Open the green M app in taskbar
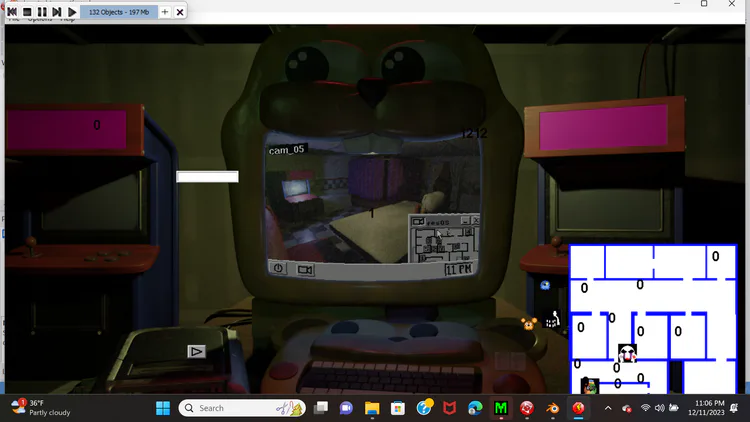This screenshot has width=750, height=422. coord(501,408)
